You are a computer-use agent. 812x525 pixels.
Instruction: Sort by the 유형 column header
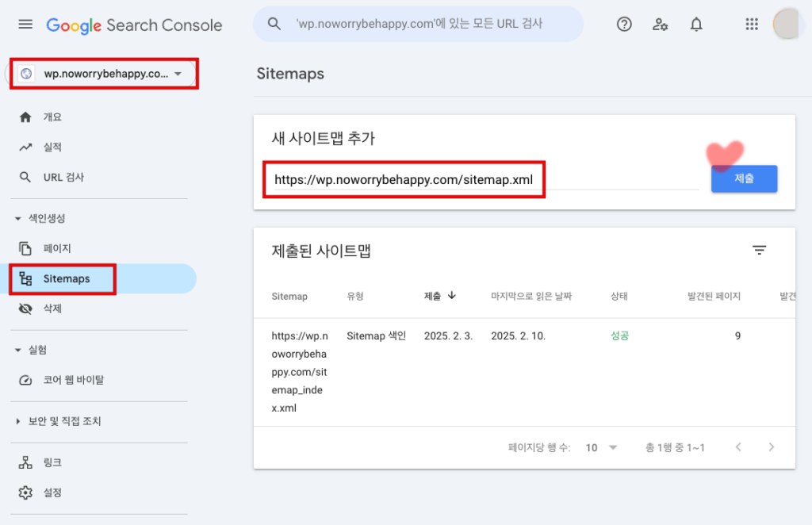click(x=355, y=296)
